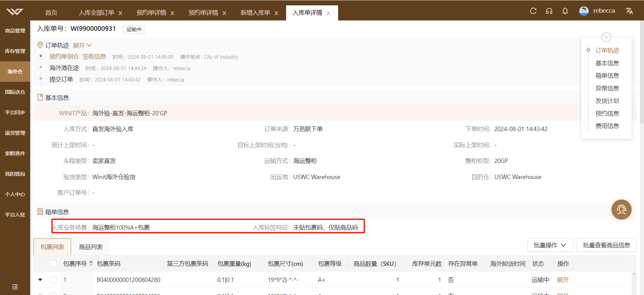Click the location pin icon near 订单轨迹
The image size is (644, 295).
(x=40, y=45)
